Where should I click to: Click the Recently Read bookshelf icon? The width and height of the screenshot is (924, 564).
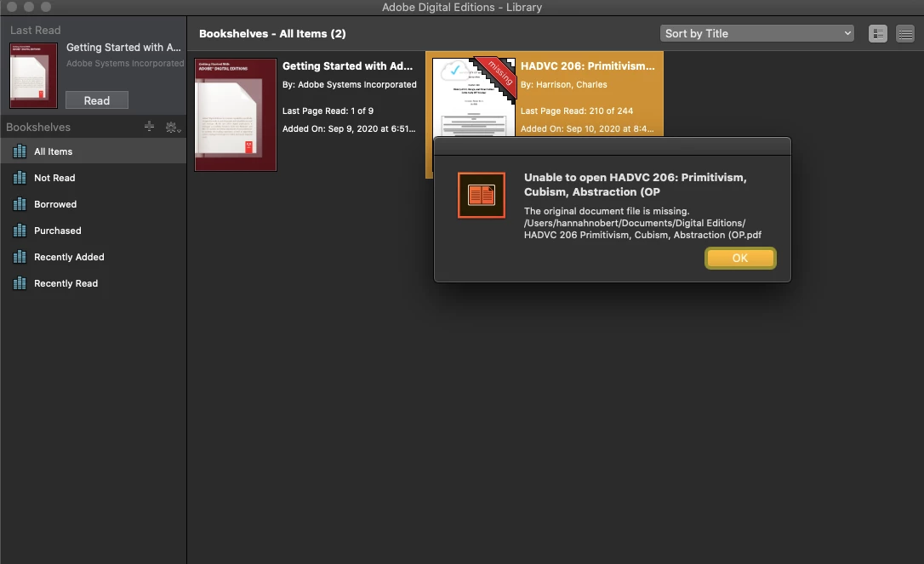tap(20, 283)
